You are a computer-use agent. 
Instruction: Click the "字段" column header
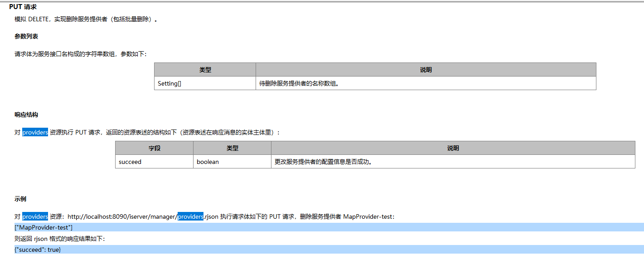[x=154, y=148]
